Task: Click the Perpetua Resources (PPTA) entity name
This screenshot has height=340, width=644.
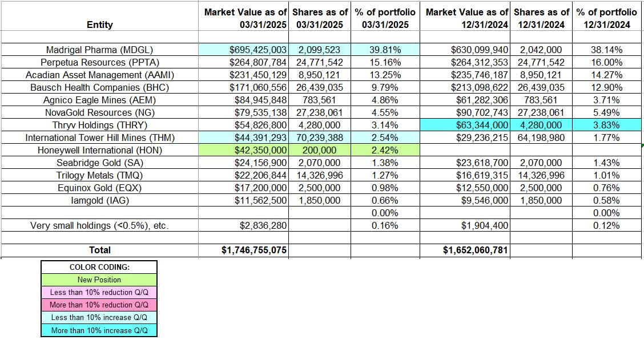Action: (99, 62)
